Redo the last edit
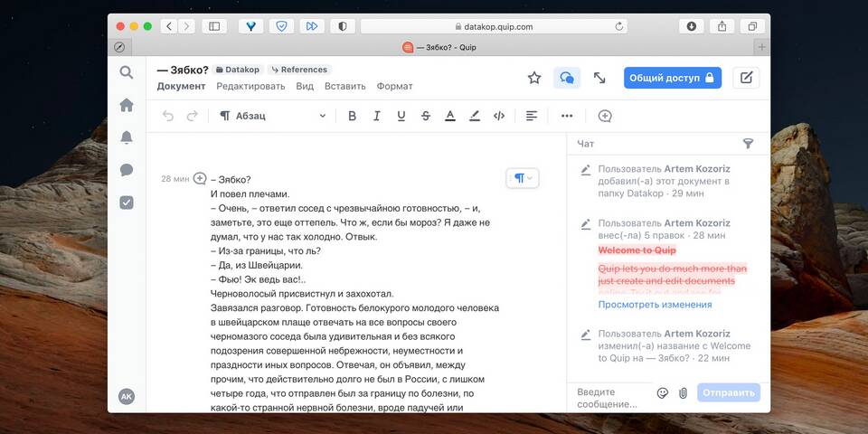This screenshot has height=434, width=868. click(x=192, y=116)
